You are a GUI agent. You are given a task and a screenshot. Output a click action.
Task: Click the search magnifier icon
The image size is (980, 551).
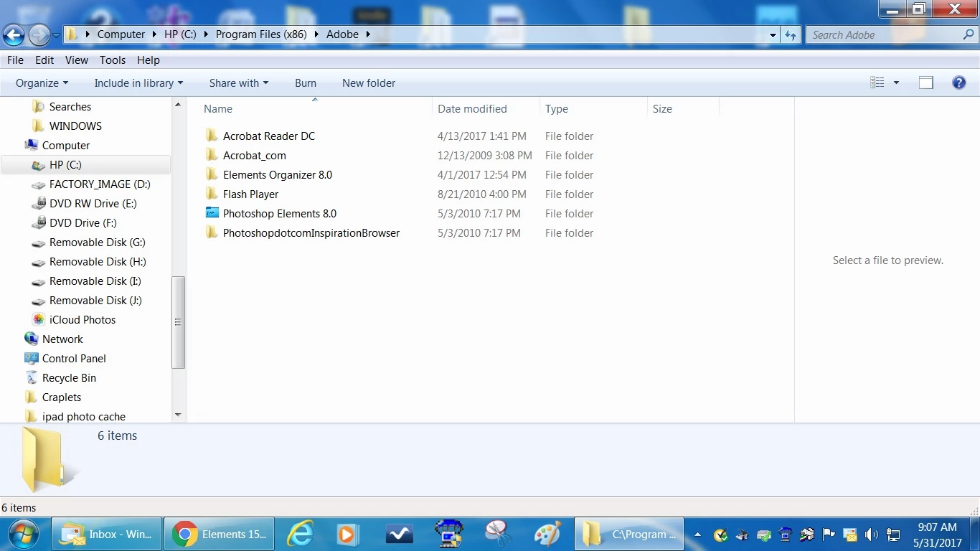[x=969, y=34]
